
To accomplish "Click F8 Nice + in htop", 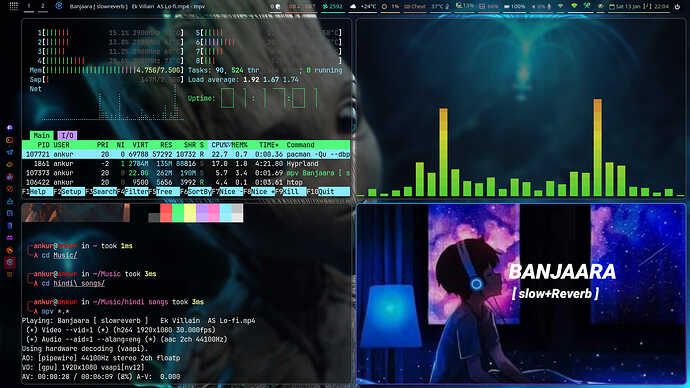I will [260, 192].
